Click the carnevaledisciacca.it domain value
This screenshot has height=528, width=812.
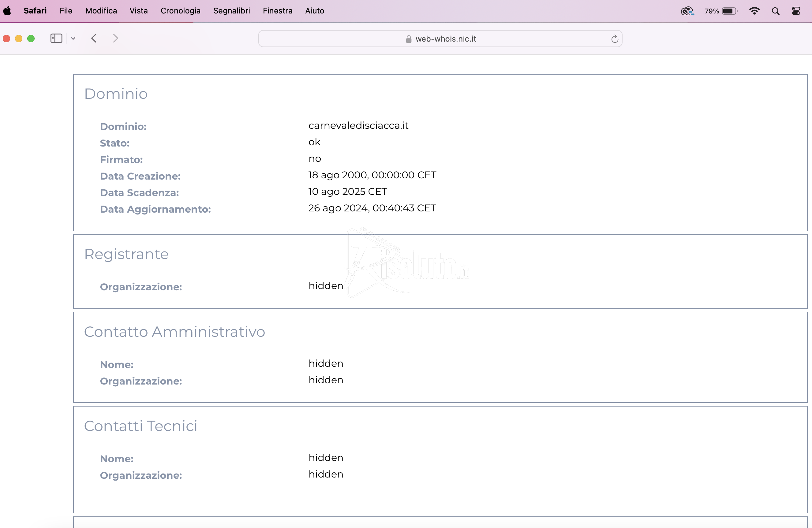click(x=358, y=125)
